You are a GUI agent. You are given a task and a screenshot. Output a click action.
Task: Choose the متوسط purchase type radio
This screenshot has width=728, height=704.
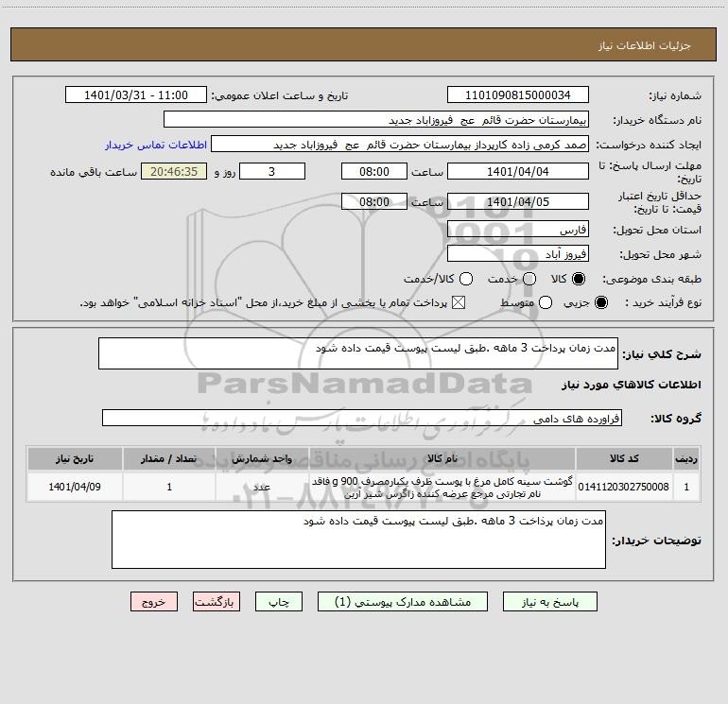pyautogui.click(x=546, y=302)
